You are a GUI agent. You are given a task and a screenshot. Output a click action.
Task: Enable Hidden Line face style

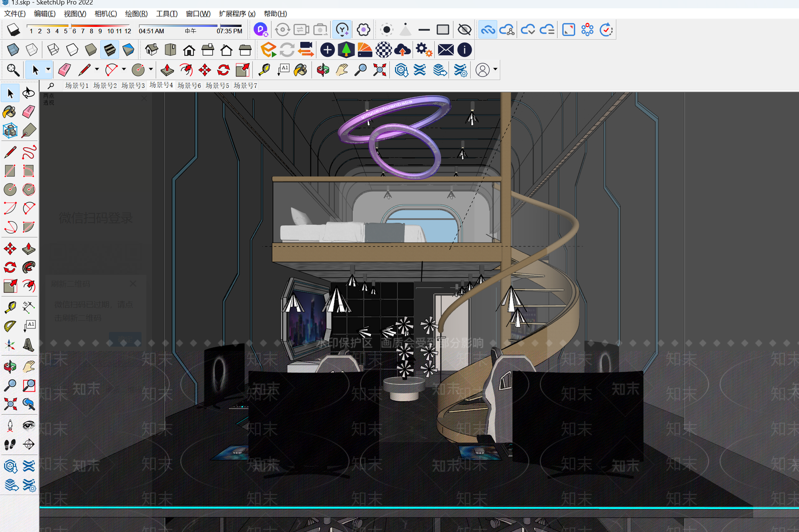(x=72, y=49)
